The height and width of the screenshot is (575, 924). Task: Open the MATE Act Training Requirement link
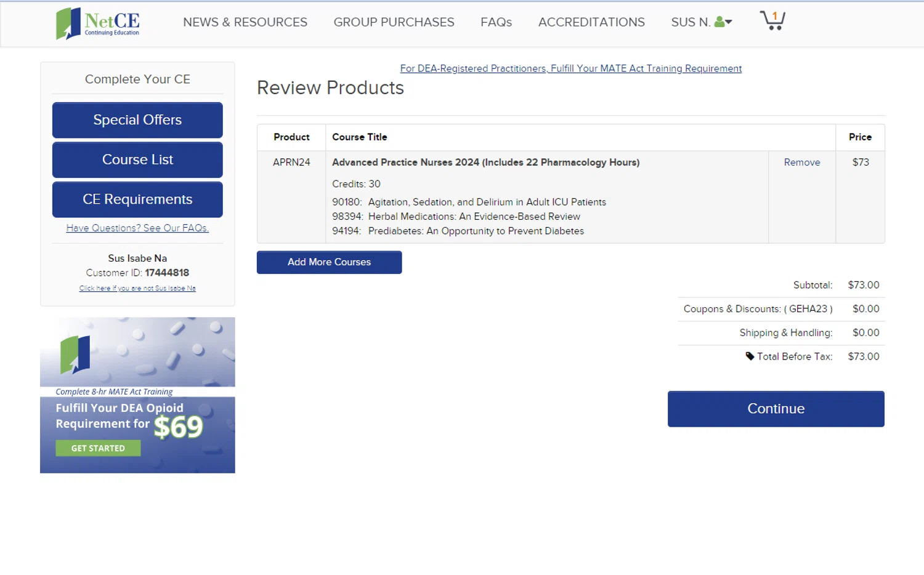pos(570,68)
